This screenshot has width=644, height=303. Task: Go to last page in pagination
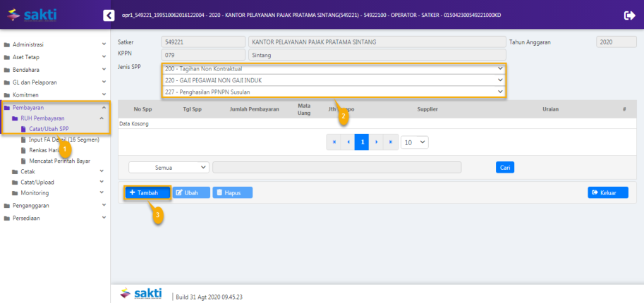coord(390,142)
